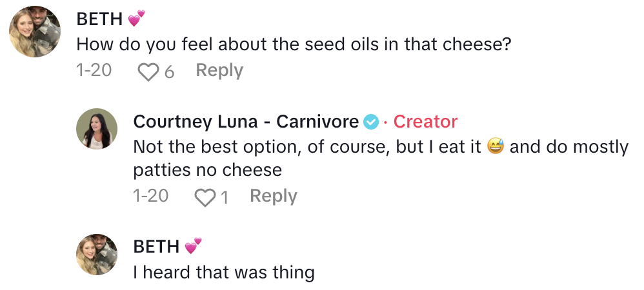The height and width of the screenshot is (290, 644).
Task: Click the "I heard that was thing" comment
Action: coord(223,273)
